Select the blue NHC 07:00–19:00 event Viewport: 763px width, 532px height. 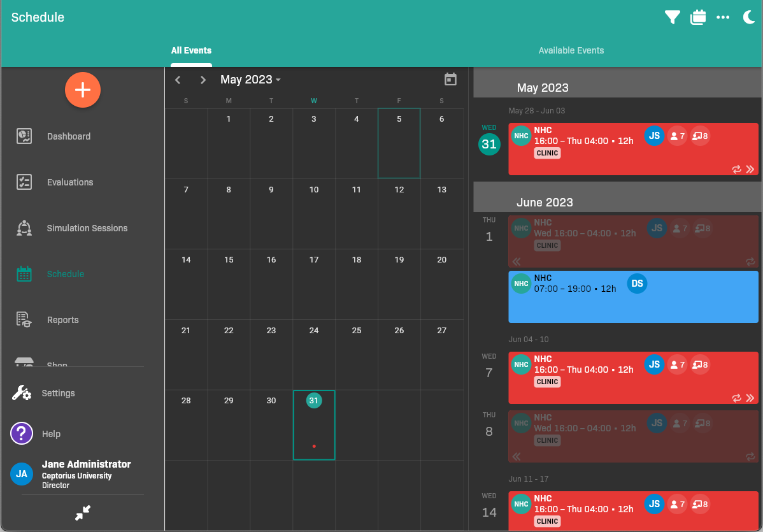(x=633, y=297)
